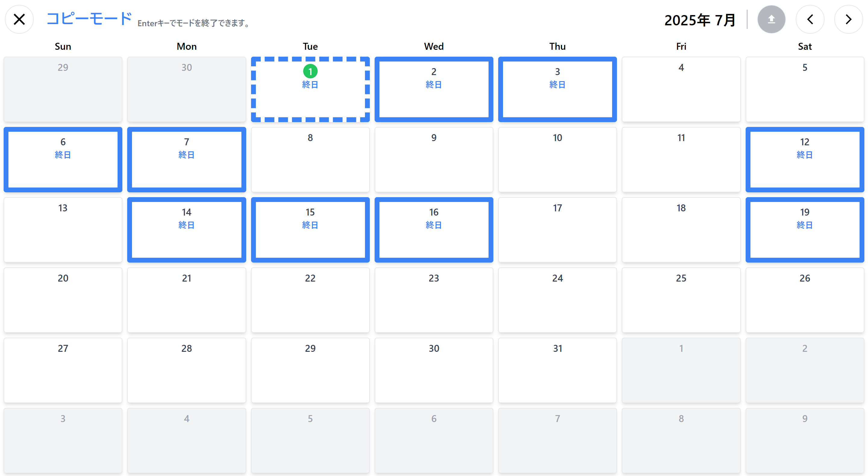Viewport: 868px width, 476px height.
Task: Click the green circled 1 date badge
Action: [x=310, y=71]
